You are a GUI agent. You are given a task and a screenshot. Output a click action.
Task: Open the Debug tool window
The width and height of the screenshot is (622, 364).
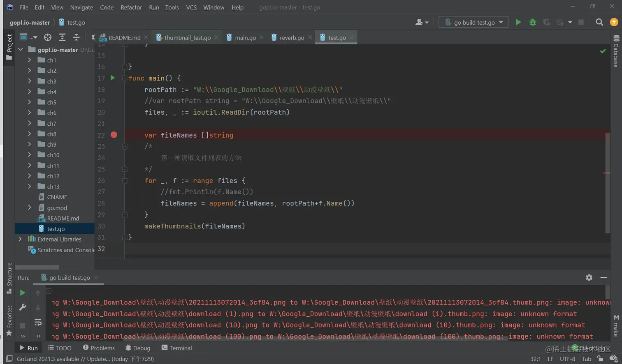click(x=138, y=348)
